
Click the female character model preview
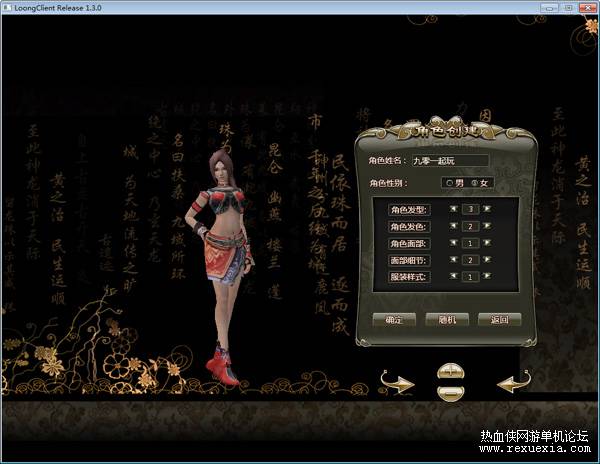[222, 267]
